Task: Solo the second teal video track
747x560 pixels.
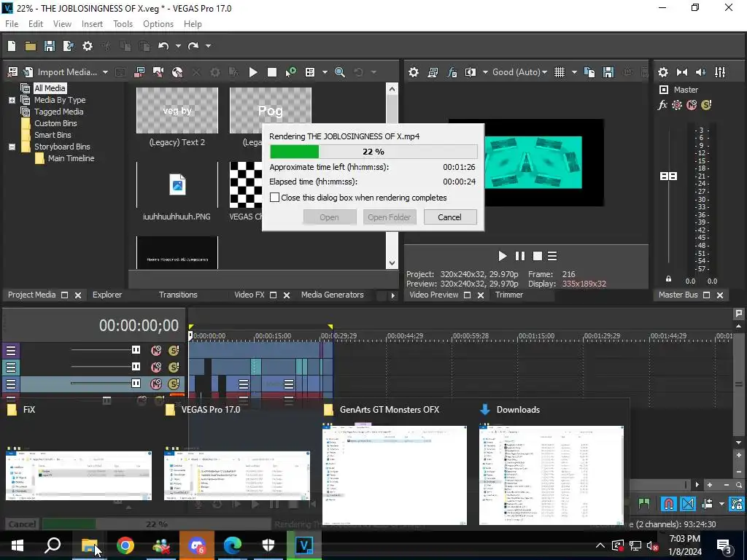Action: (x=174, y=367)
